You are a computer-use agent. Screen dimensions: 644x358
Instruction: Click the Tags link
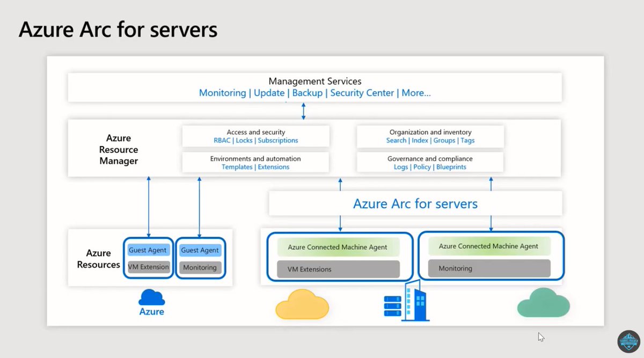click(467, 141)
